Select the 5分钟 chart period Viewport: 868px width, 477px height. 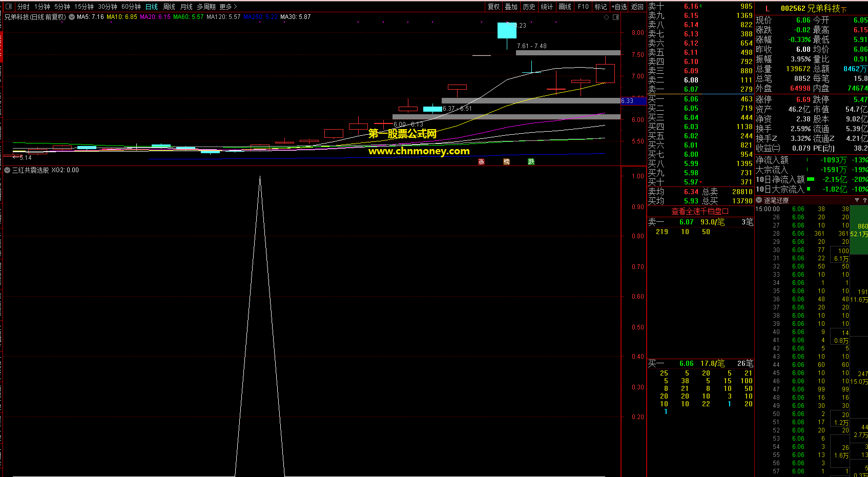(x=62, y=7)
